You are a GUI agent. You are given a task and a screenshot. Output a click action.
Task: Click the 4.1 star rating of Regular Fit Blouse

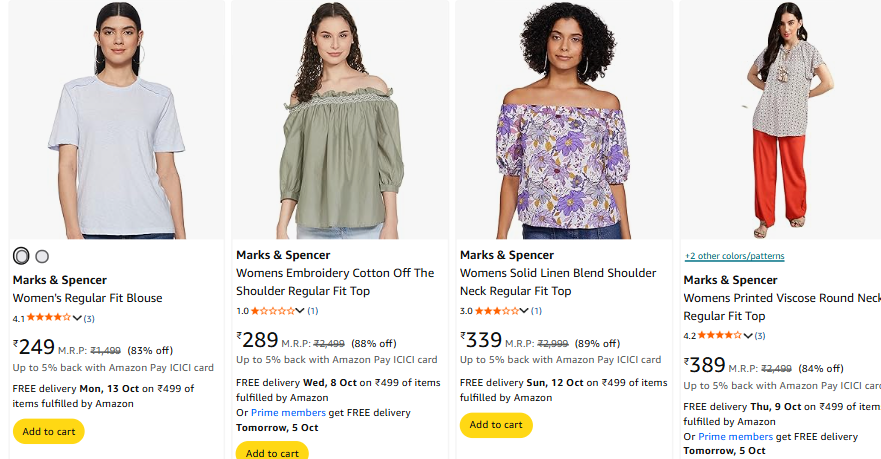click(48, 318)
